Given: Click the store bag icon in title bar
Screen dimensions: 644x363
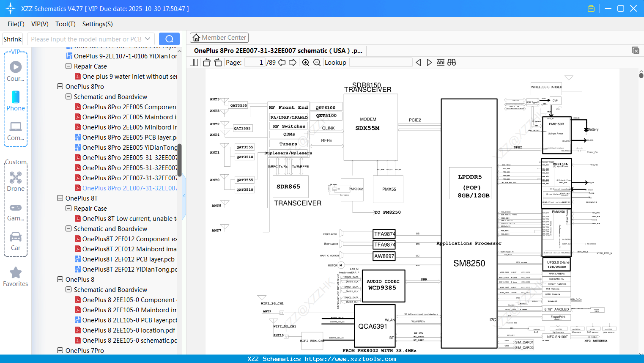Looking at the screenshot, I should click(591, 8).
